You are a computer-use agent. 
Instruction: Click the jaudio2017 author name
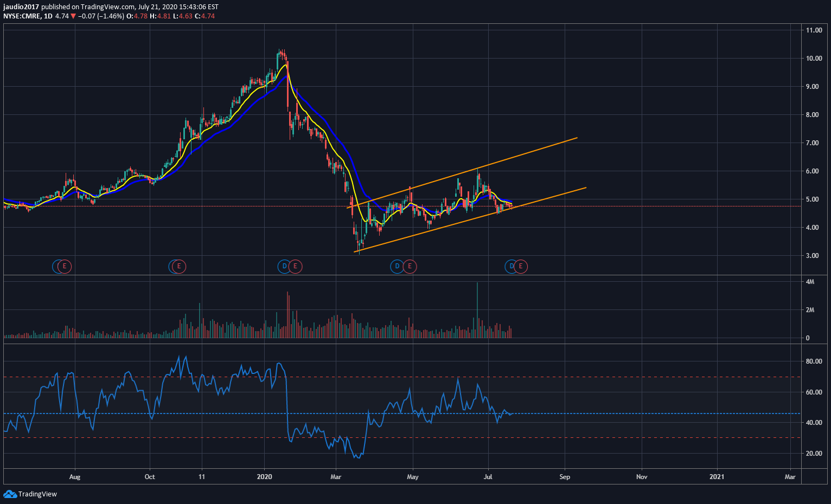[21, 7]
